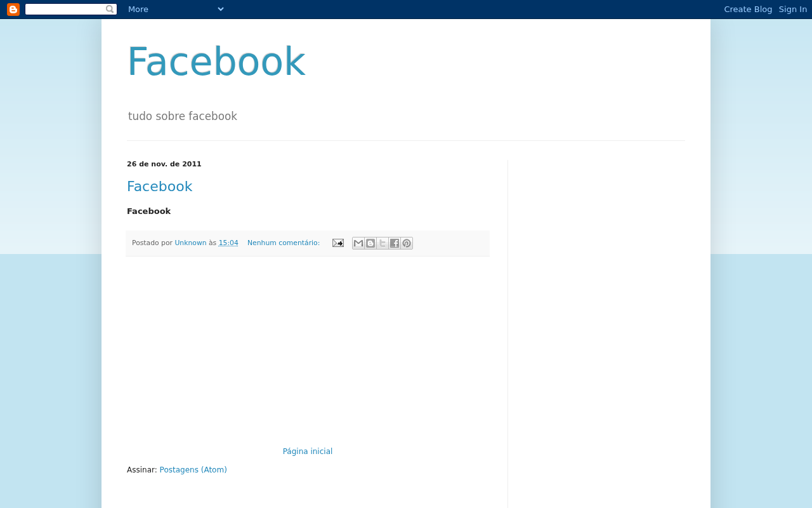The image size is (812, 508).
Task: Click the date header 26 de nov. de 2011
Action: point(164,164)
